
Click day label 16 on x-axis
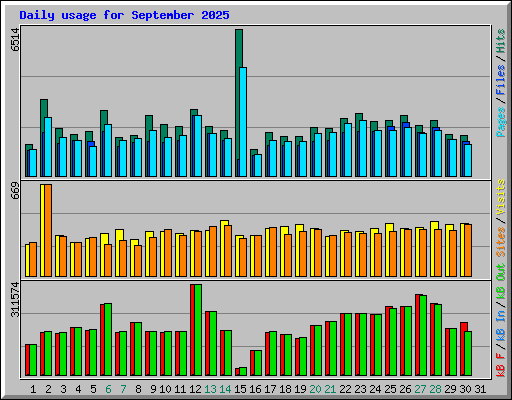(x=255, y=389)
